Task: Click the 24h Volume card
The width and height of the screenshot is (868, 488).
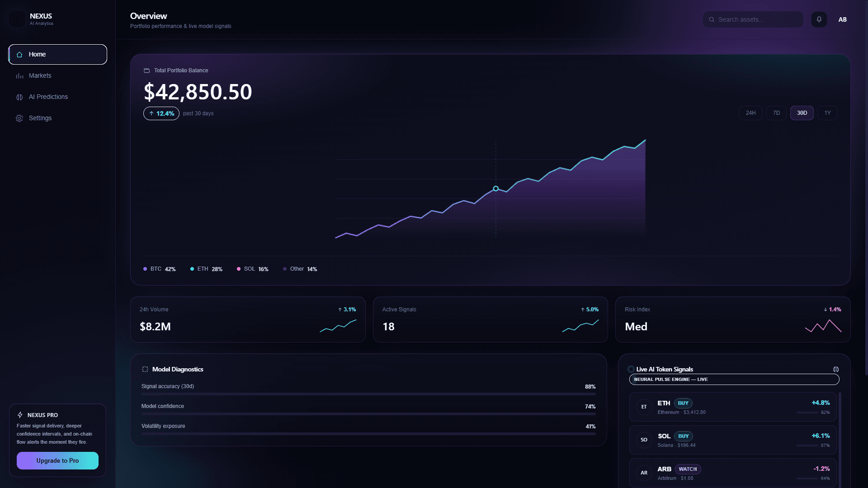Action: pyautogui.click(x=248, y=319)
